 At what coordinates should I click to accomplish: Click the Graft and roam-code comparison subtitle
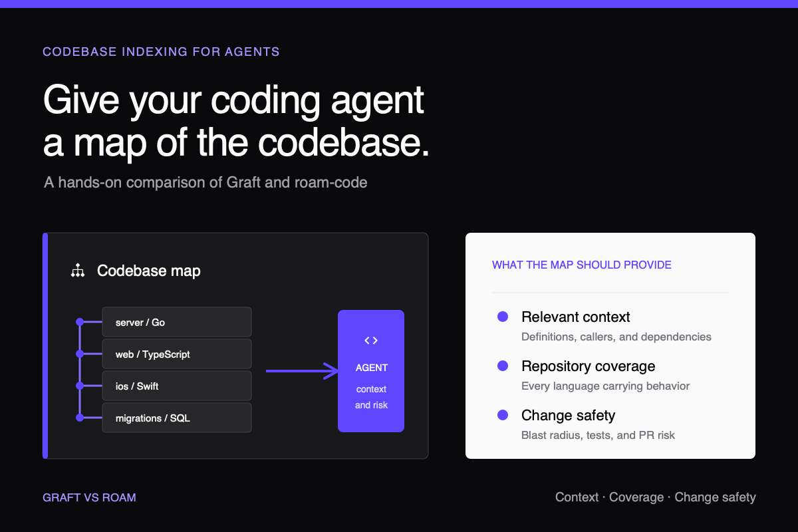point(205,182)
